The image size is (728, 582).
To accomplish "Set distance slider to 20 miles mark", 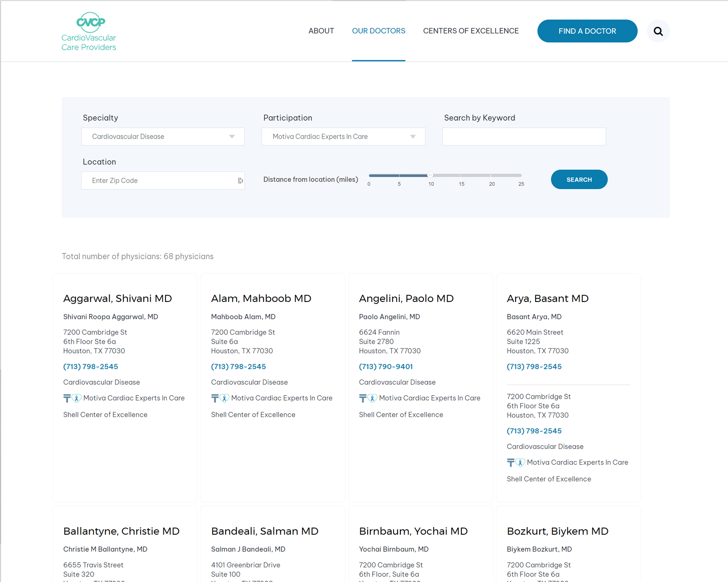I will pos(491,175).
